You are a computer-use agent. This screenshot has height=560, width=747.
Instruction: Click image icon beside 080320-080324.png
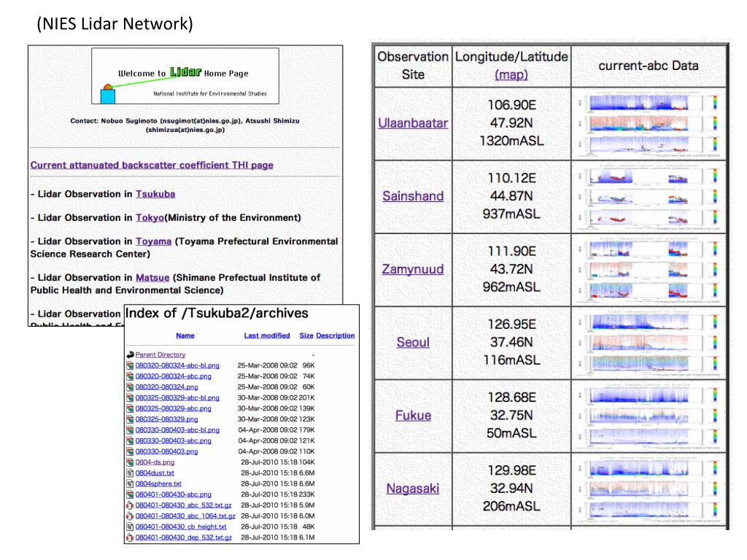(130, 386)
